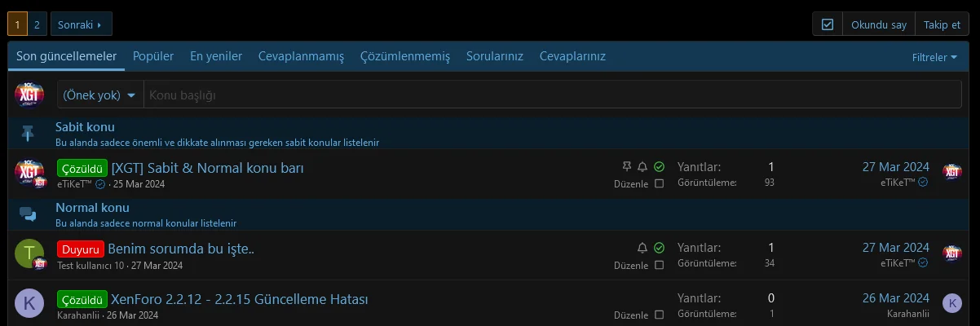Open the (Önek yok) prefix dropdown

(x=99, y=95)
